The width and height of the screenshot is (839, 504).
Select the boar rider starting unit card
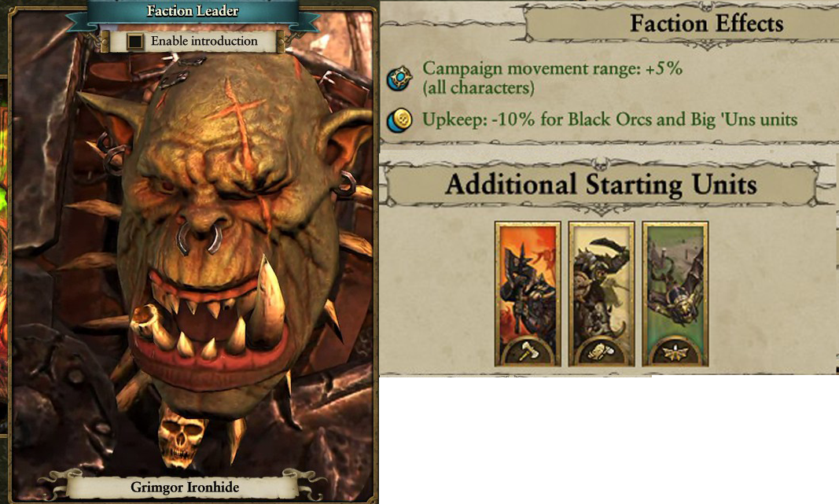click(x=602, y=294)
